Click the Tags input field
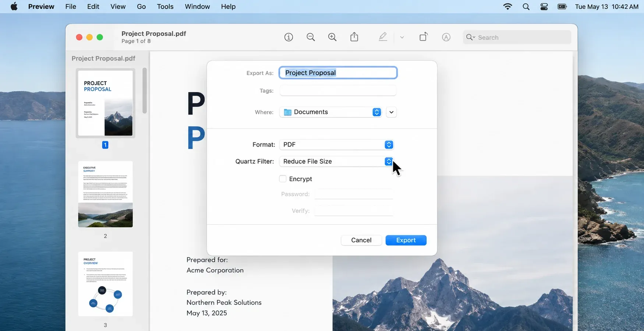Viewport: 644px width, 331px height. coord(338,91)
